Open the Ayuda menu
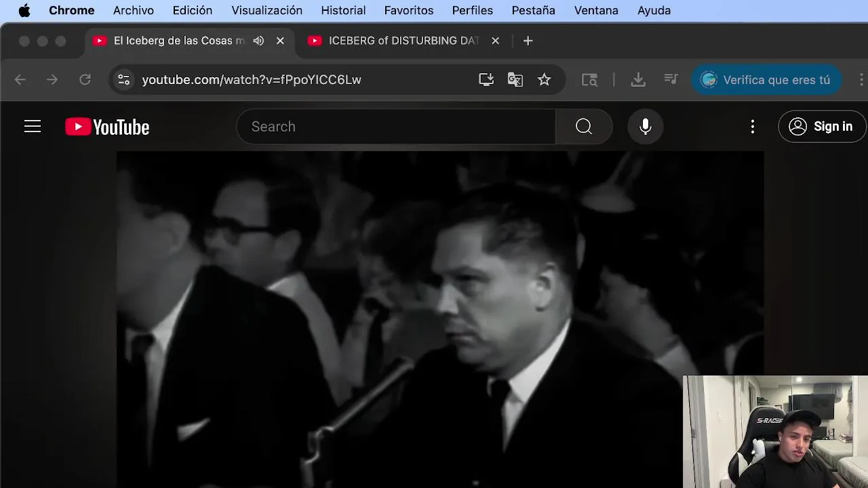This screenshot has width=868, height=488. 654,10
